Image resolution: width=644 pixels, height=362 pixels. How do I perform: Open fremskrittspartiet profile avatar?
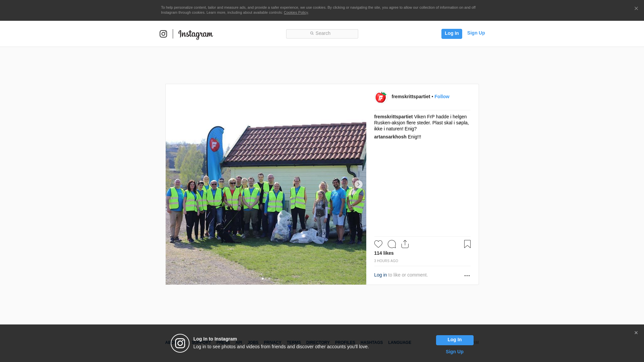tap(381, 97)
